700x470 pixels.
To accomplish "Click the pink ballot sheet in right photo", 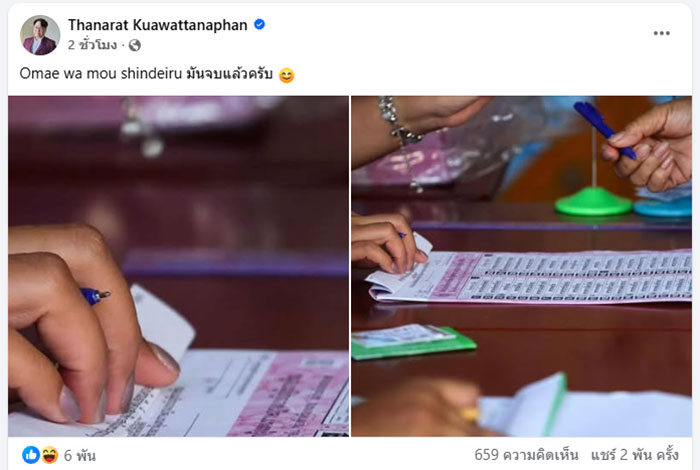I will click(529, 277).
